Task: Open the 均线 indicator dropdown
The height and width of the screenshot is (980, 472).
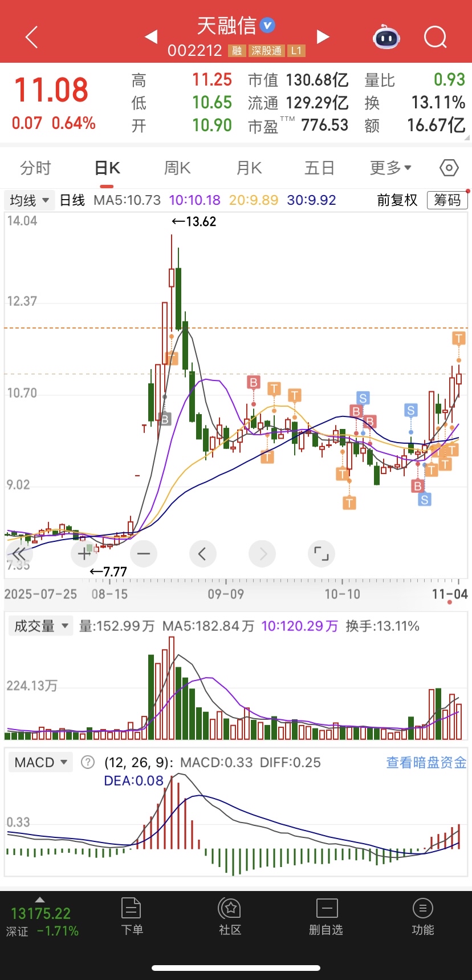Action: click(x=30, y=200)
